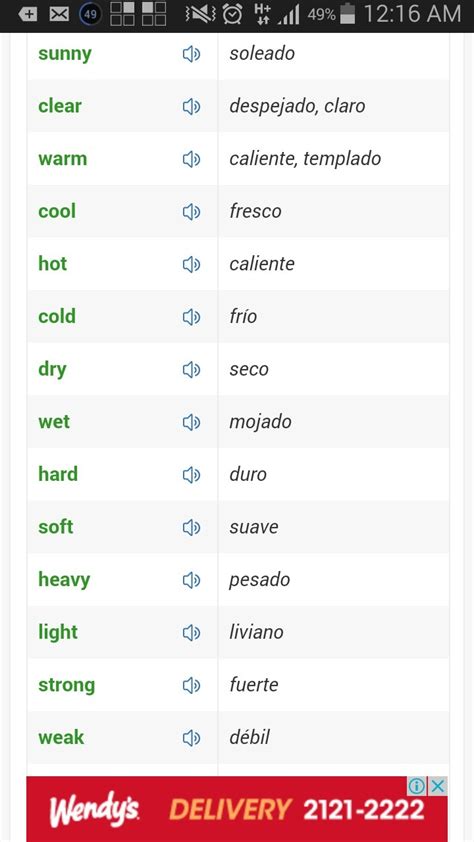The width and height of the screenshot is (474, 842).
Task: Play audio for the word sunny
Action: [191, 54]
